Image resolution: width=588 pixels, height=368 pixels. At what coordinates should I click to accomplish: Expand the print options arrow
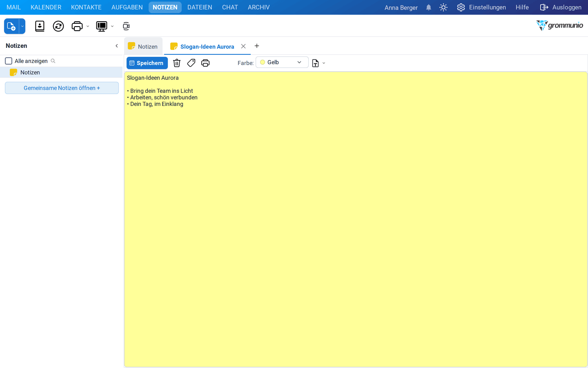pyautogui.click(x=88, y=27)
